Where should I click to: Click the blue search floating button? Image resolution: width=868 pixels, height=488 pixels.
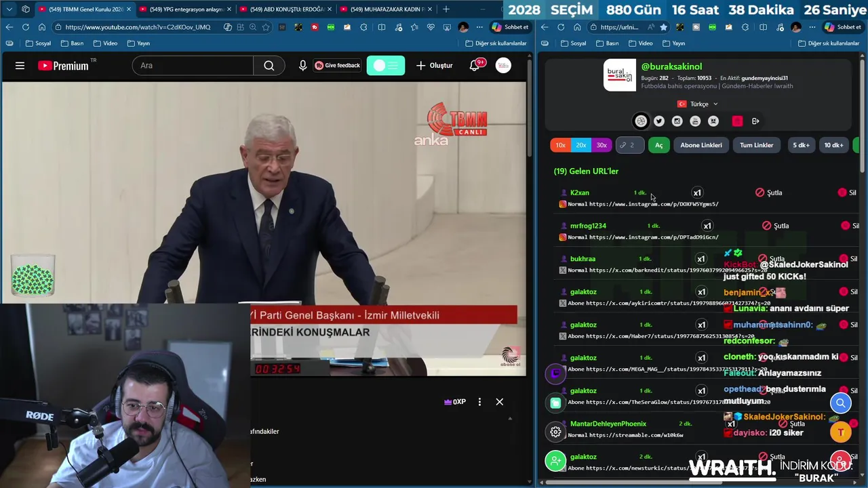point(841,403)
